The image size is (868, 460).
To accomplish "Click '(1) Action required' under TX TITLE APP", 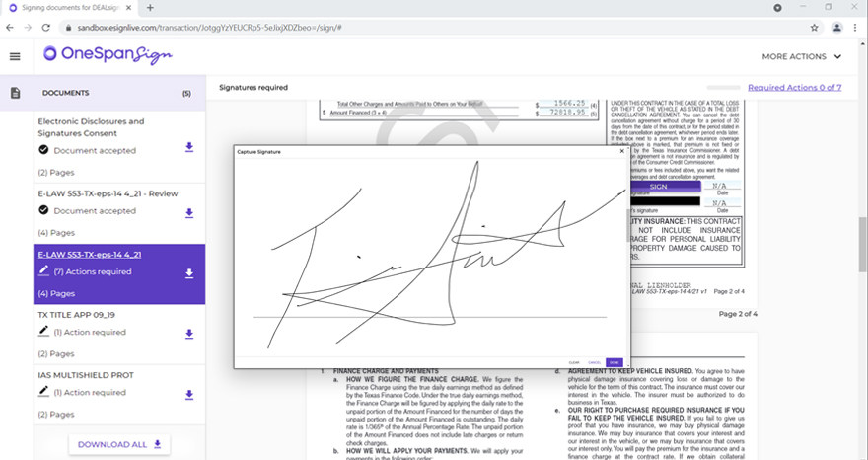I will pyautogui.click(x=90, y=332).
